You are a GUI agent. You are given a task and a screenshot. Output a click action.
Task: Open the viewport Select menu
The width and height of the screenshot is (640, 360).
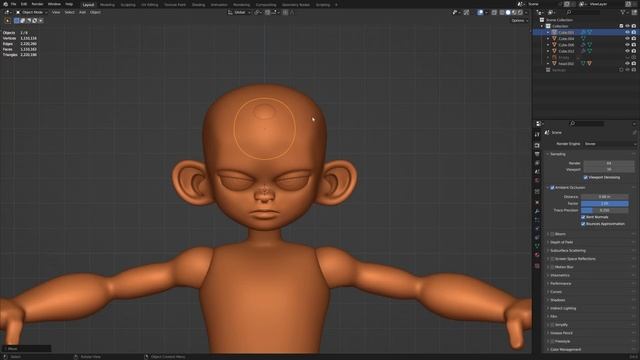click(x=69, y=12)
